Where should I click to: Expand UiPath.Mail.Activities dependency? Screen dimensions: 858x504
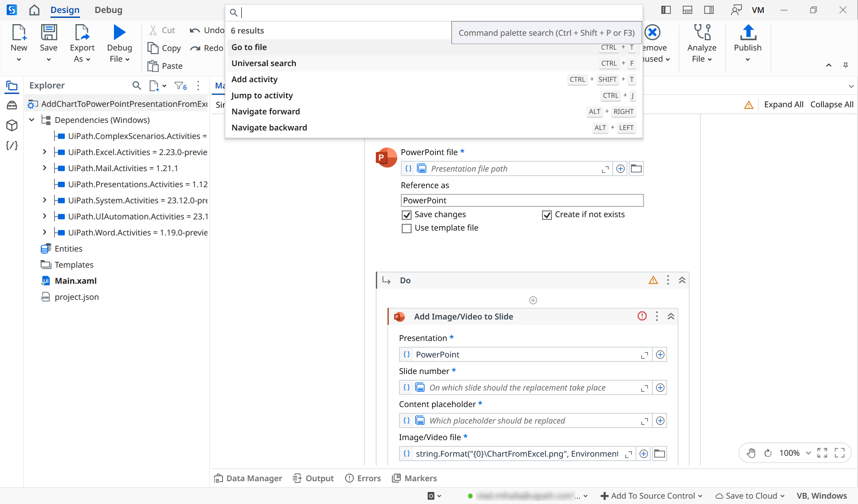pyautogui.click(x=44, y=168)
